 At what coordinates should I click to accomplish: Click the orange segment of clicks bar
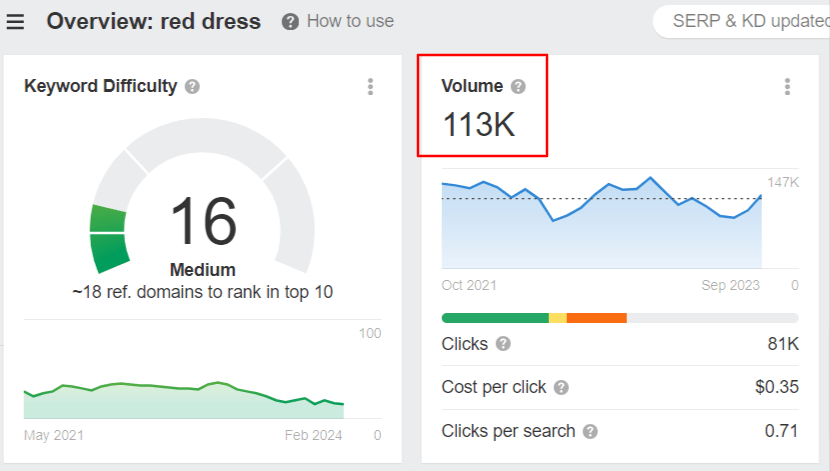597,318
